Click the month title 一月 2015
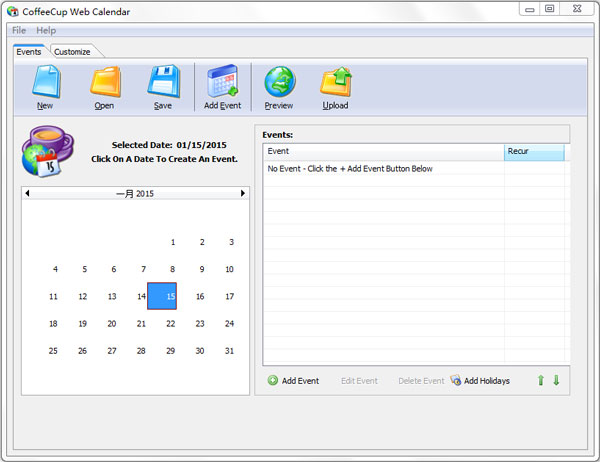This screenshot has height=462, width=600. (135, 194)
